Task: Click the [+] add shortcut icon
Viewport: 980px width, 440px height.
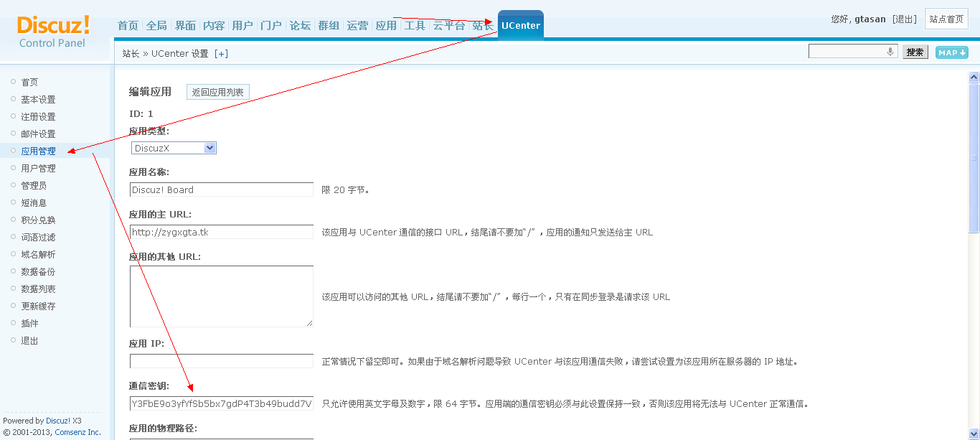Action: pos(221,54)
